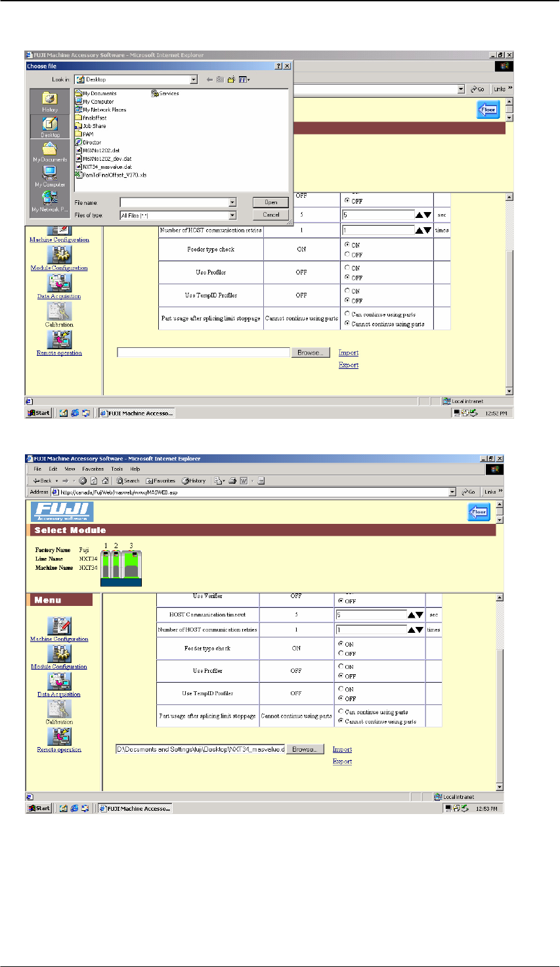The image size is (560, 967).
Task: Select Services item in file list
Action: point(165,93)
